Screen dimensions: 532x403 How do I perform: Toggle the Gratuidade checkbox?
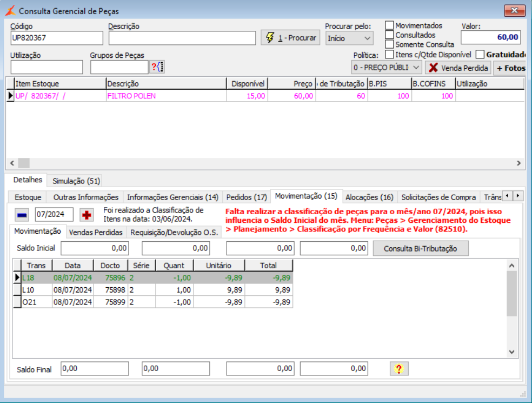(x=480, y=54)
